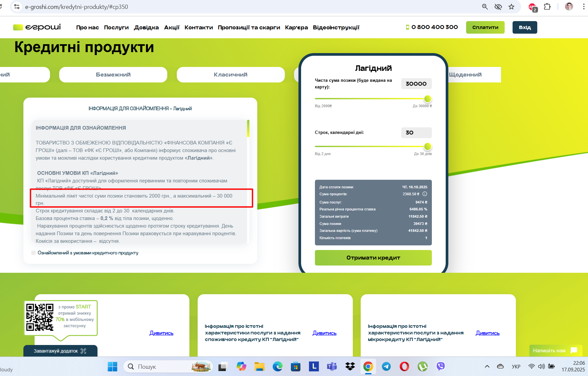Open Chrome three-dot menu

pyautogui.click(x=584, y=7)
